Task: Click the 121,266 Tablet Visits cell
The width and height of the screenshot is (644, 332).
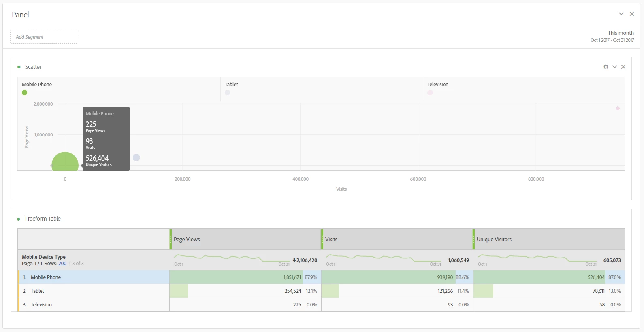Action: point(397,291)
